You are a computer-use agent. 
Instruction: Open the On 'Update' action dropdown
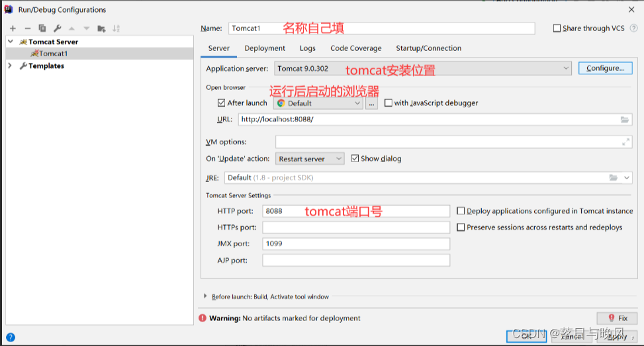[310, 159]
